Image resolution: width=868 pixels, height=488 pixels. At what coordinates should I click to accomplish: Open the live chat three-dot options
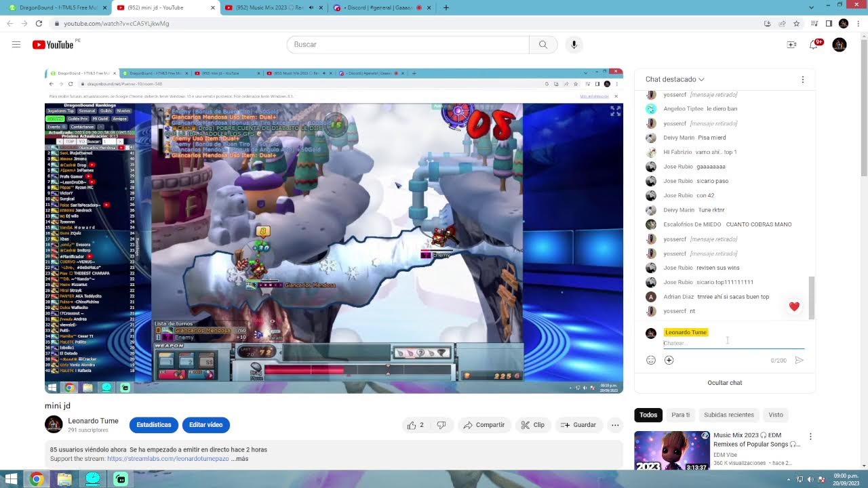point(803,79)
